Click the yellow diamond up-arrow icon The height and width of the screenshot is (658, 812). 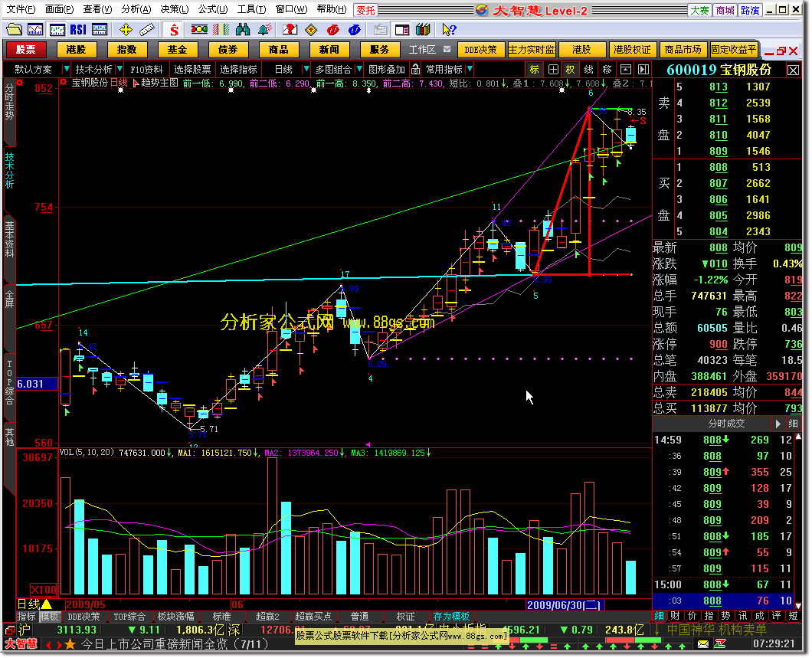(x=311, y=30)
